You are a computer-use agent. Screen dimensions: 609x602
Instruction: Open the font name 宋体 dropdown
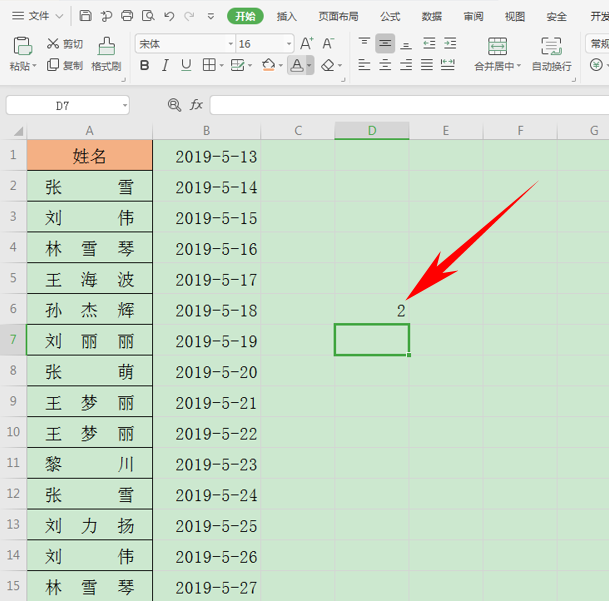pos(231,43)
